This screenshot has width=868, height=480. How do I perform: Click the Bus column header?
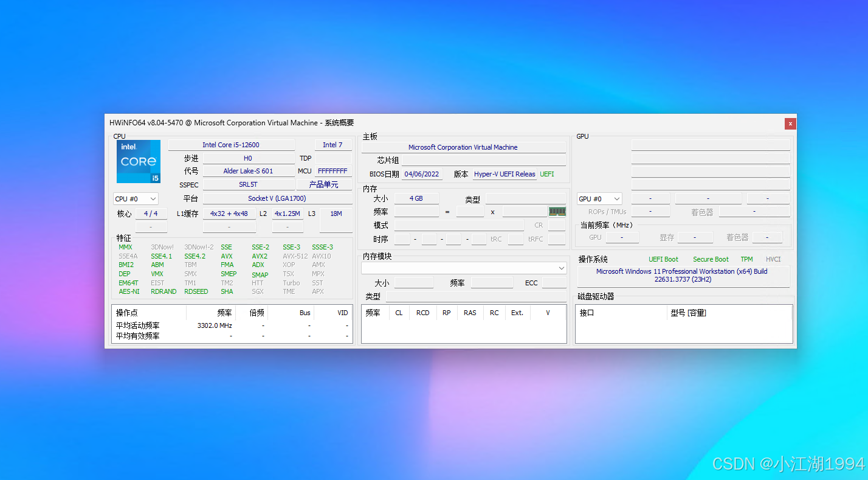pos(292,313)
